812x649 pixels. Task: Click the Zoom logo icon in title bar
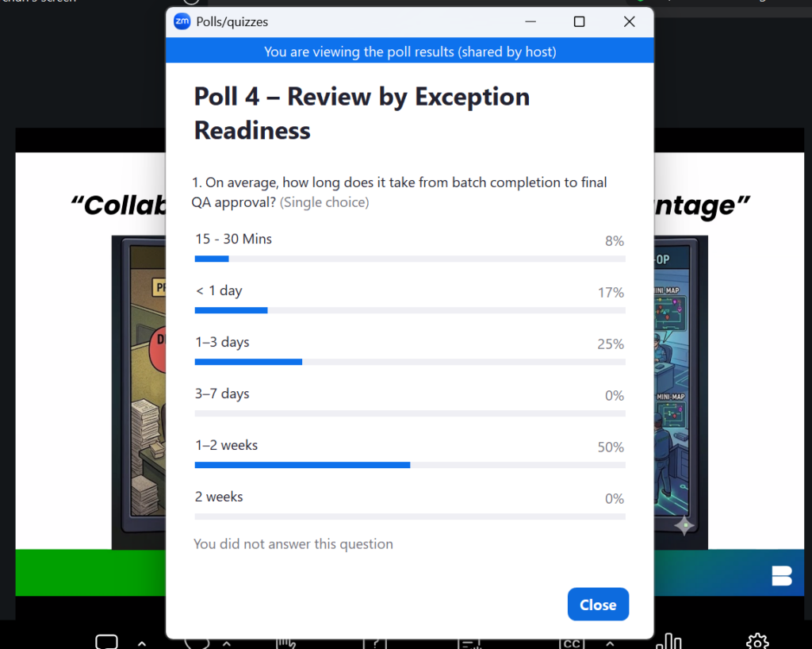182,21
